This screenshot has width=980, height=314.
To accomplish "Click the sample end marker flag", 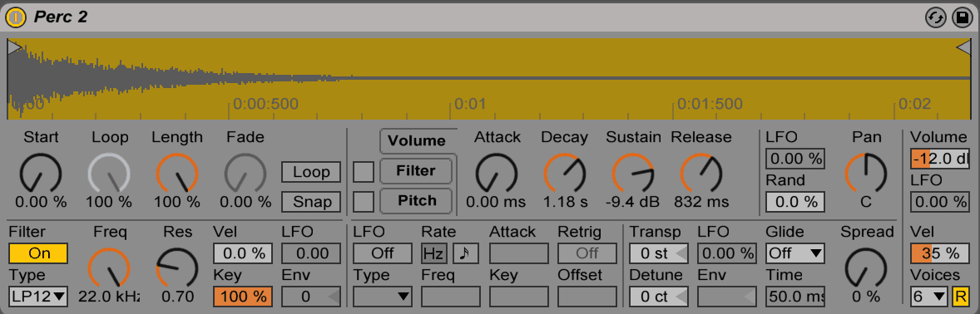I will click(x=963, y=47).
